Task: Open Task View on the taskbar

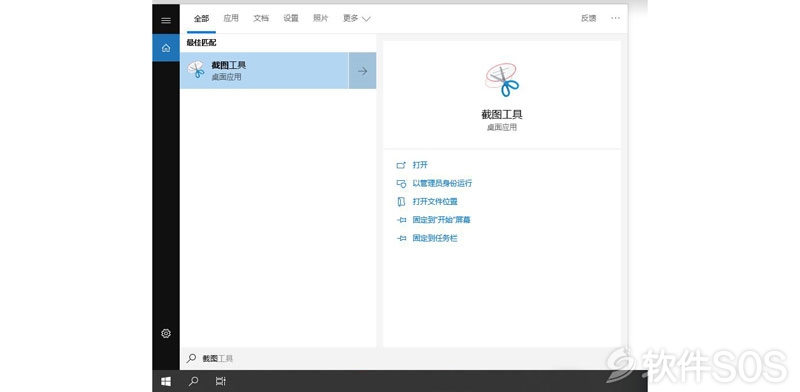Action: click(x=220, y=381)
